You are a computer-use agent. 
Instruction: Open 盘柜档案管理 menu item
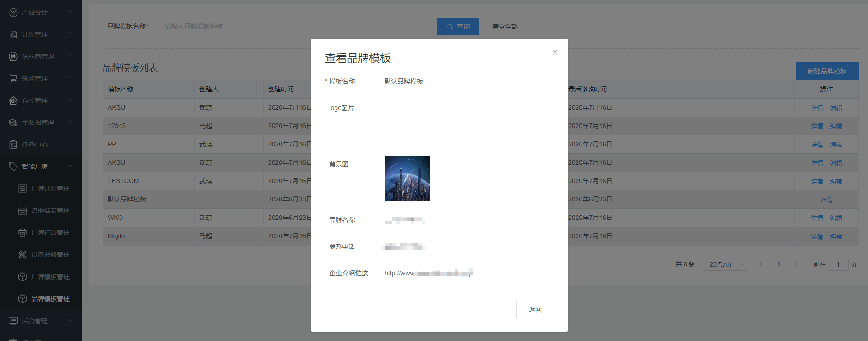pos(50,211)
